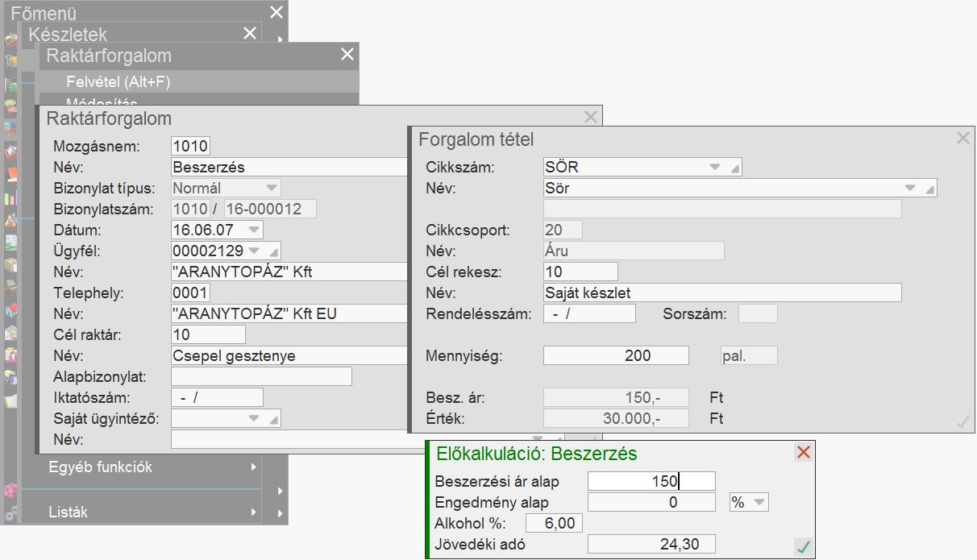Click the Érték field showing 30.000,-
977x560 pixels.
617,418
